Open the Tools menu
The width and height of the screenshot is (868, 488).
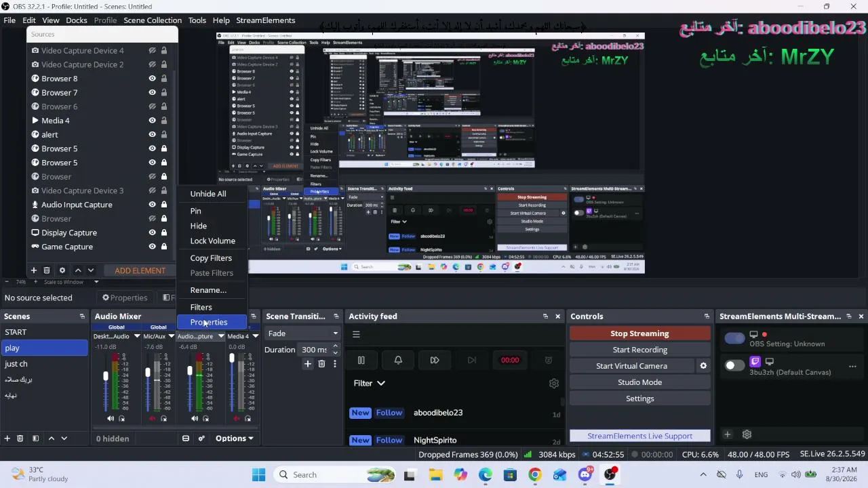pos(197,20)
